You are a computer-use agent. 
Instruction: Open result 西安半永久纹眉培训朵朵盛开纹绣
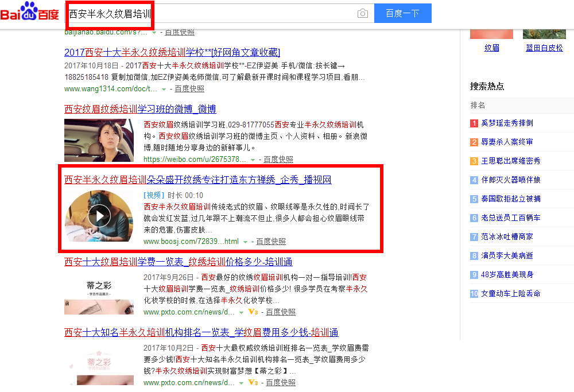(198, 180)
